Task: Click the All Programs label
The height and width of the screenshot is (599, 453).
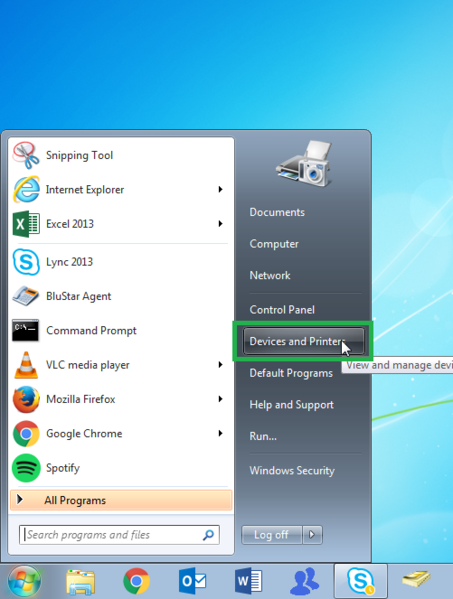Action: 75,500
